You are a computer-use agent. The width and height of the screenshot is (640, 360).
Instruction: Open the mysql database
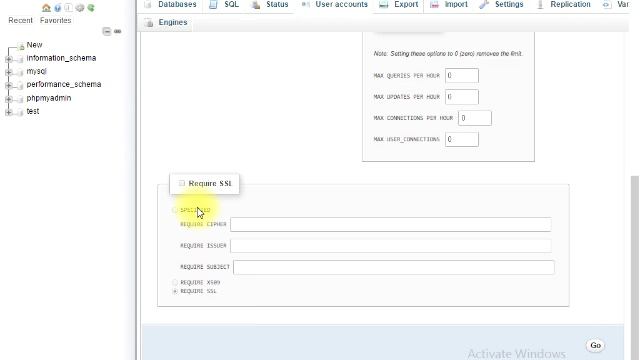(36, 71)
